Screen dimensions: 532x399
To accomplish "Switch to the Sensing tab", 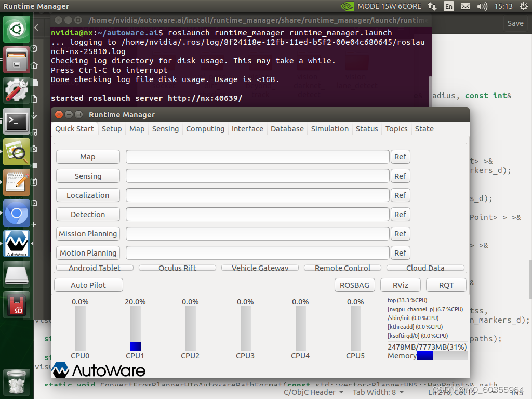I will pyautogui.click(x=165, y=129).
